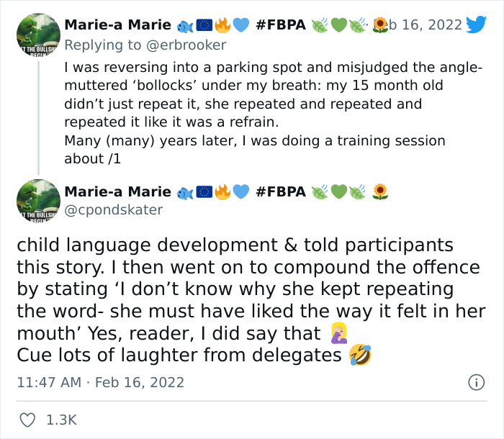The width and height of the screenshot is (504, 439).
Task: Click the fish emoji in top display name
Action: (185, 26)
